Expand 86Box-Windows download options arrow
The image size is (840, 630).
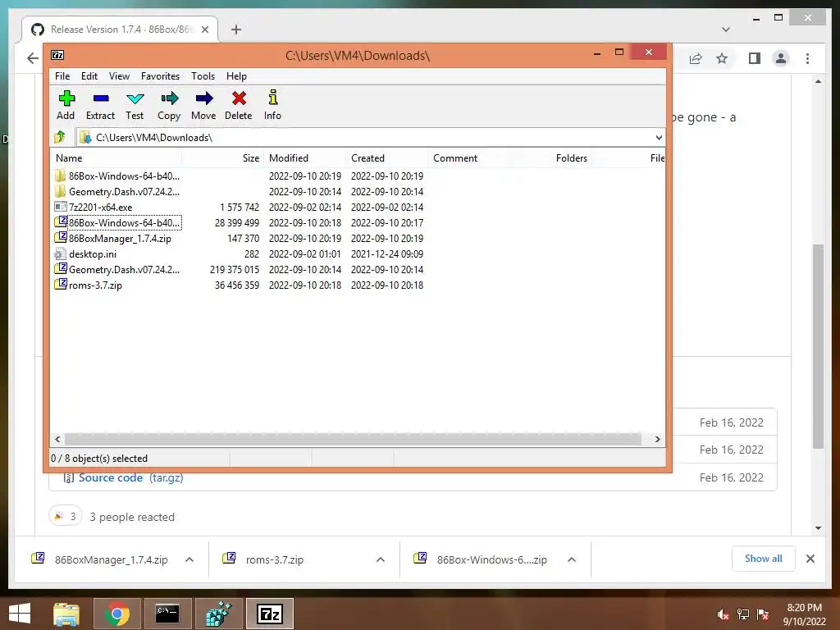(x=572, y=559)
